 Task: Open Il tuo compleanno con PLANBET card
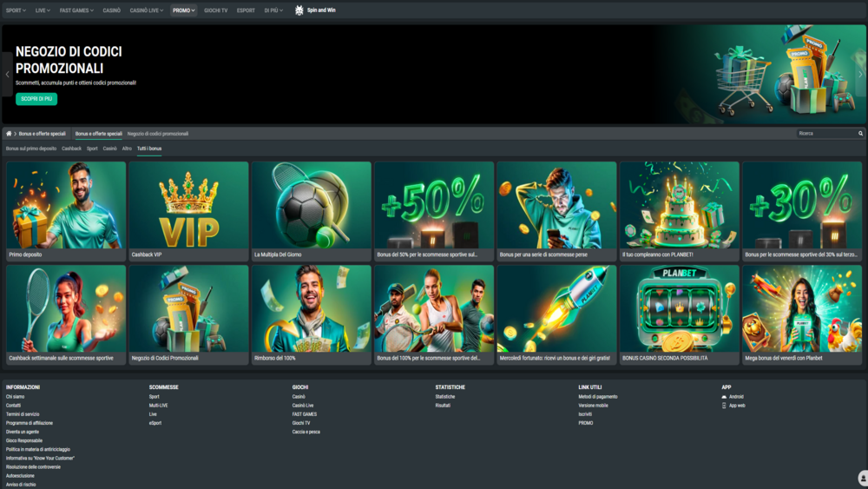click(x=680, y=211)
